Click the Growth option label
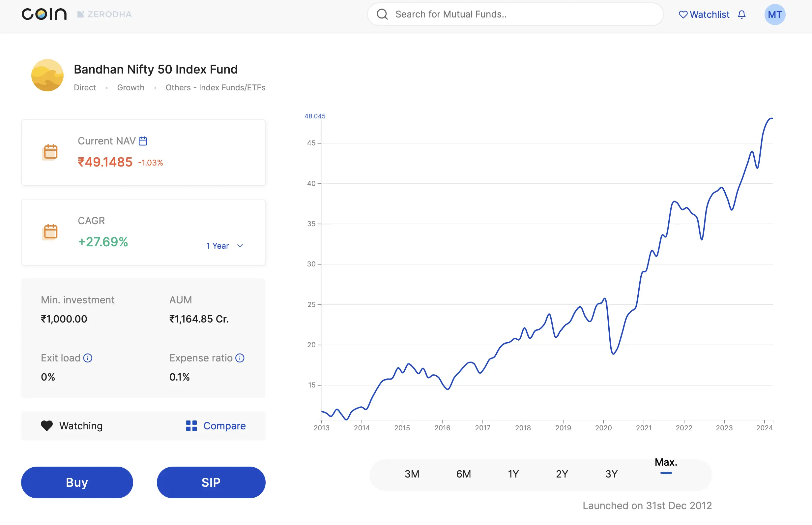The width and height of the screenshot is (812, 525). point(131,88)
